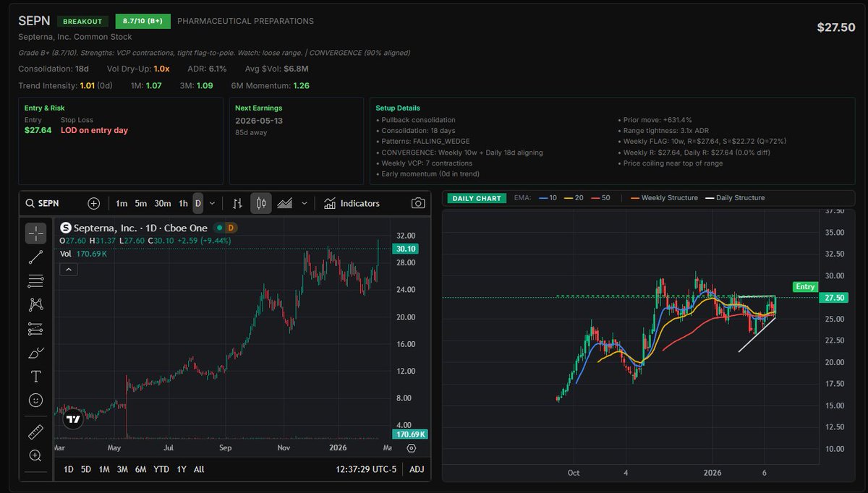
Task: Switch chart to 1h interval
Action: 183,203
